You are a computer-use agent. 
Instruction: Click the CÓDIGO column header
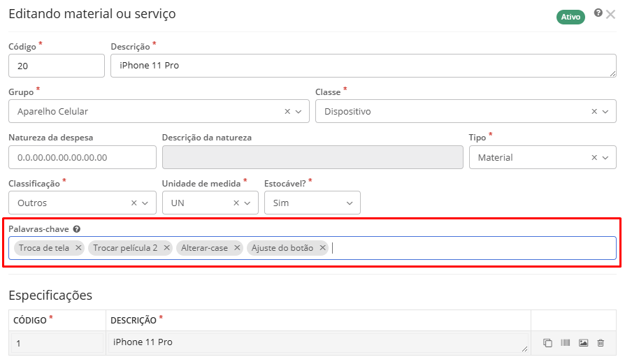click(x=30, y=320)
